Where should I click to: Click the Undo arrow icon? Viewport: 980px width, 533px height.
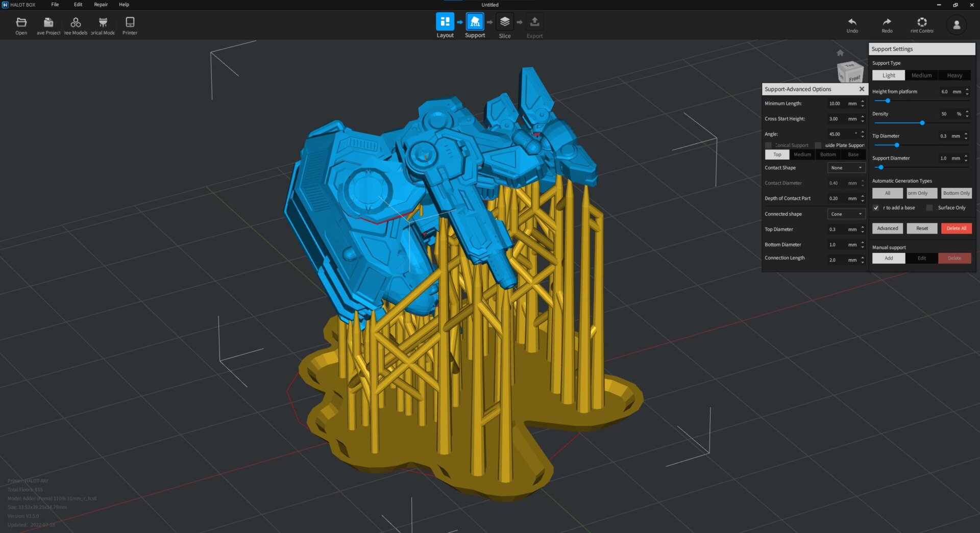tap(852, 22)
